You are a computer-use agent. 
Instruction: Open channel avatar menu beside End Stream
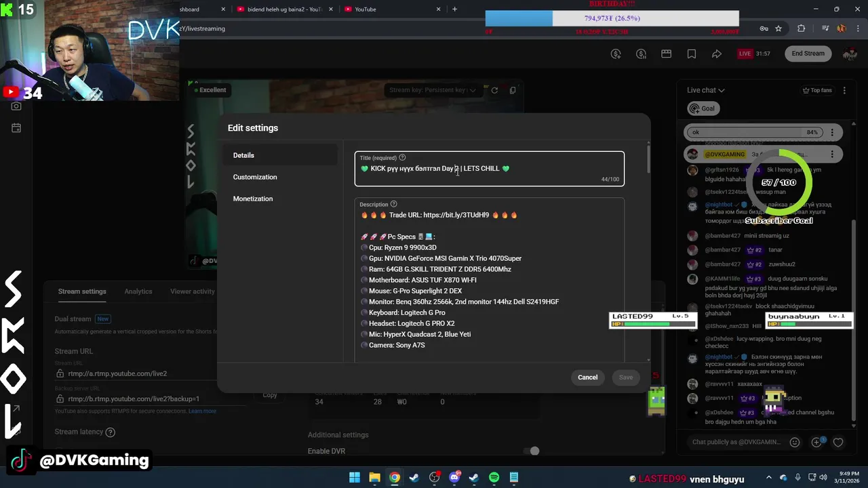click(850, 54)
